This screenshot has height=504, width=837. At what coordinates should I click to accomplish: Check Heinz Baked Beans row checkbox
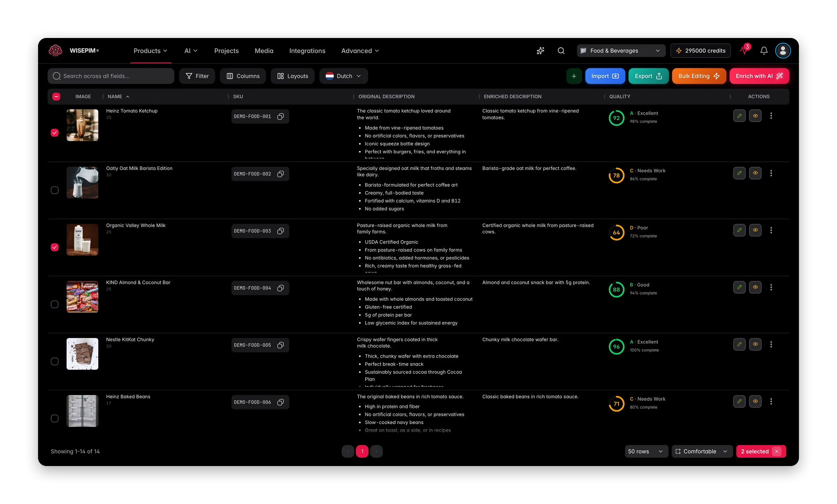coord(55,419)
